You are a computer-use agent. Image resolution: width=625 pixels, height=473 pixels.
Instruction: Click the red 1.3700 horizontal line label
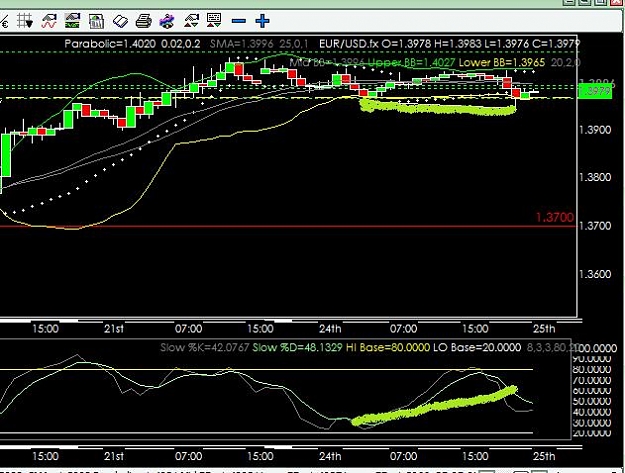(x=555, y=218)
